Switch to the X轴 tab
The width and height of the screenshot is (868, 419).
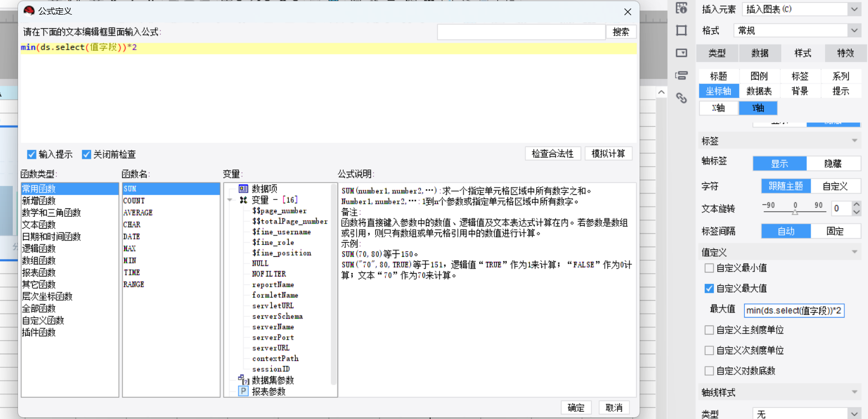click(x=718, y=108)
